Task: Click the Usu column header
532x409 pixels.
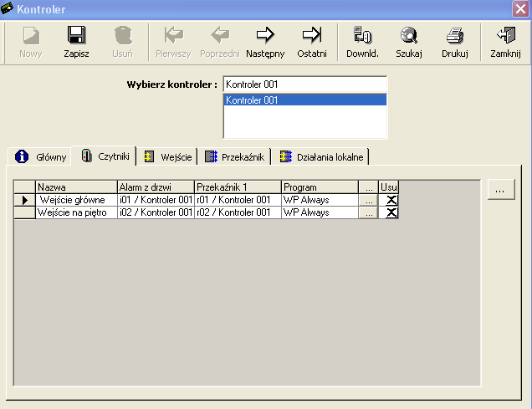Action: [388, 187]
